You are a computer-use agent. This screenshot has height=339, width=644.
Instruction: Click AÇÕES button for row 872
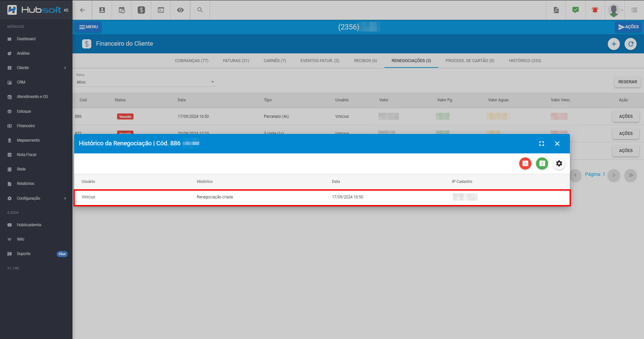[x=626, y=134]
